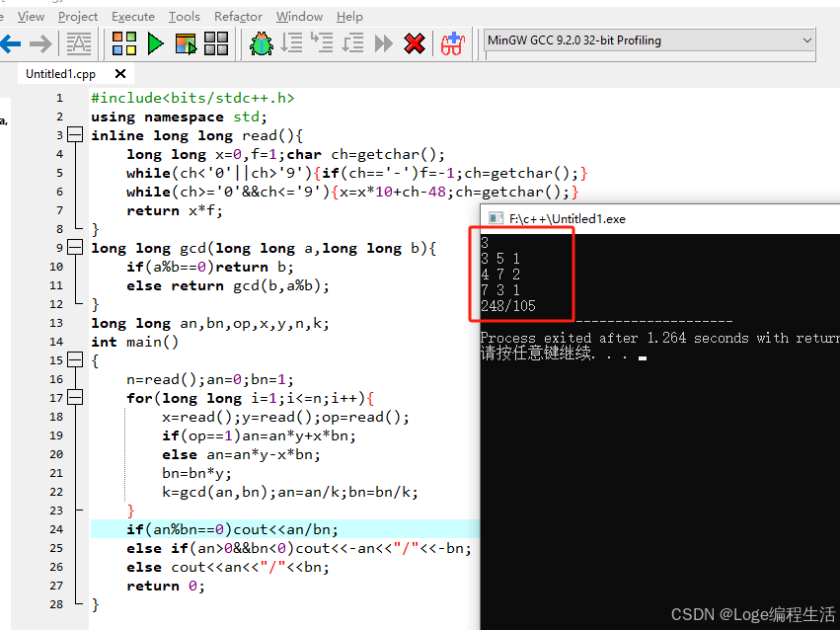This screenshot has height=630, width=840.
Task: Click 'long long an,bn,op,x,y,n,k;' declaration line
Action: pos(210,323)
